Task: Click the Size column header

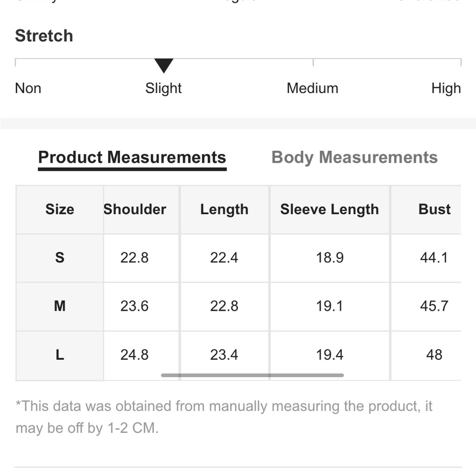Action: [x=59, y=209]
